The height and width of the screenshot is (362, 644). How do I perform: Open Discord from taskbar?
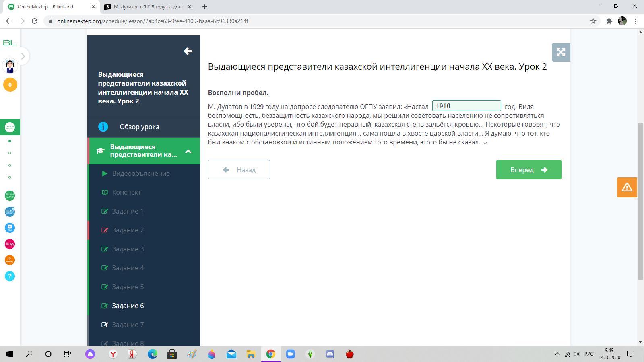[x=330, y=354]
